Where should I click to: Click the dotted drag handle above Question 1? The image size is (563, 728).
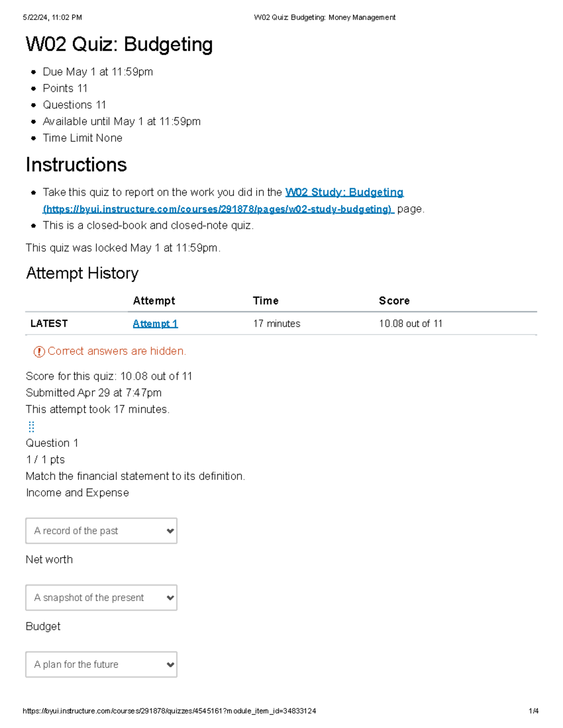click(31, 427)
